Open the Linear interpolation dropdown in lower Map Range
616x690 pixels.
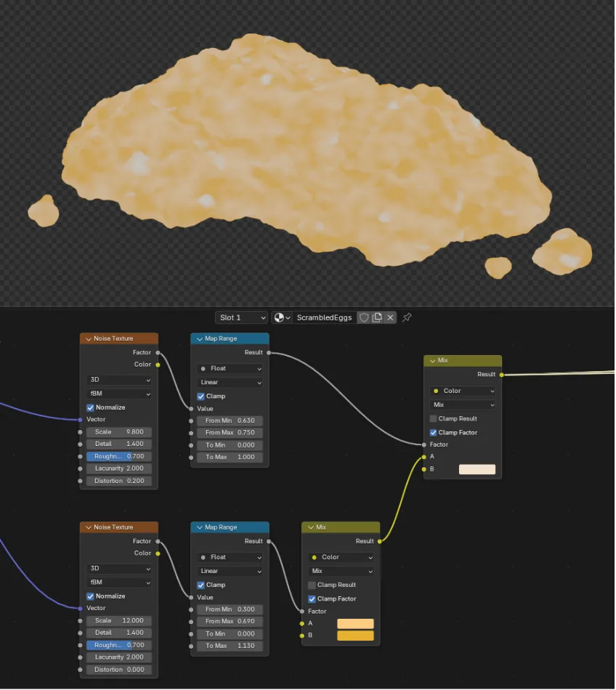point(230,572)
